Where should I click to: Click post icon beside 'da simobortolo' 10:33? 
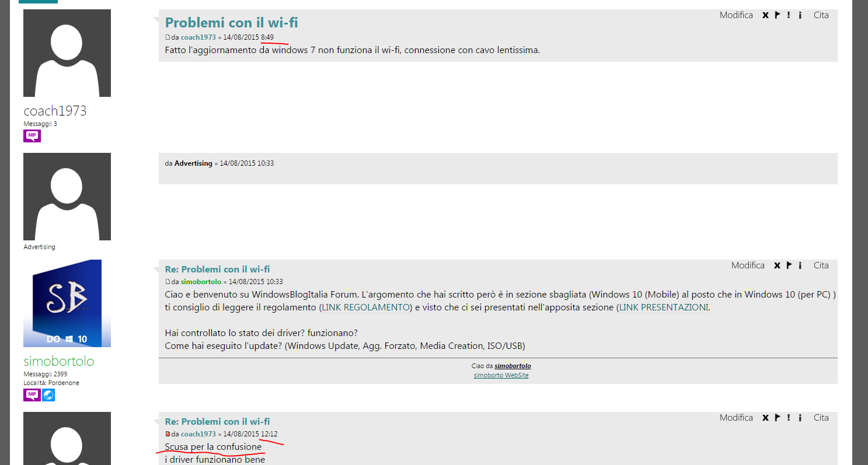[x=168, y=282]
